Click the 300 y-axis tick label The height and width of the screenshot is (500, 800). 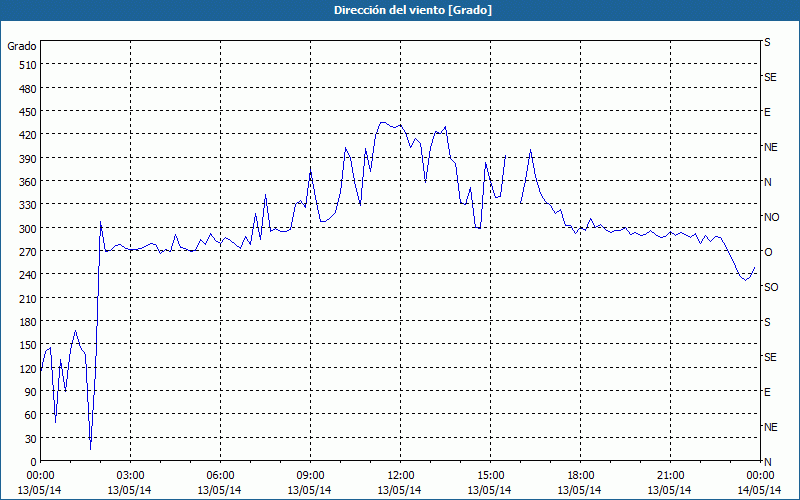pyautogui.click(x=28, y=229)
